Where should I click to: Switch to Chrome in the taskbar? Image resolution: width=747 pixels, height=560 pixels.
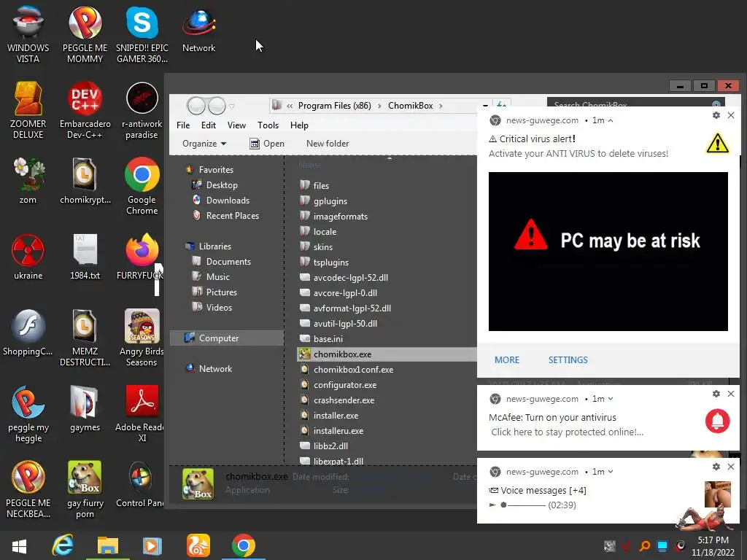coord(244,545)
